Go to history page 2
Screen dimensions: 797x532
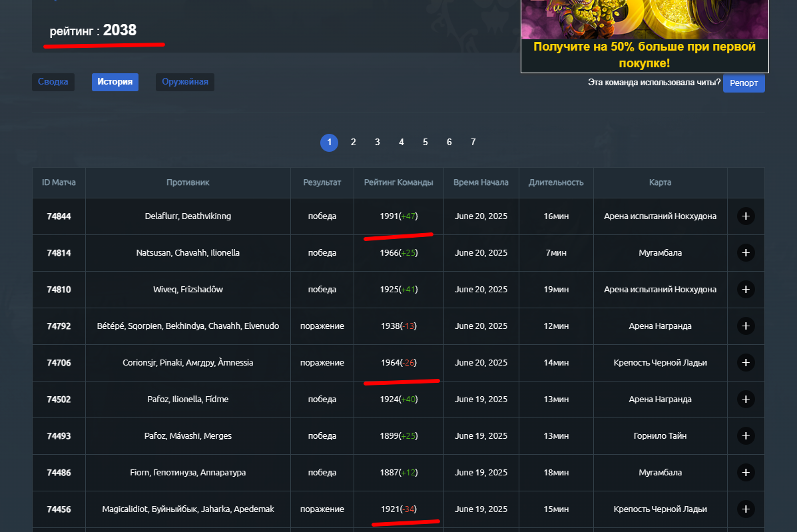(354, 142)
